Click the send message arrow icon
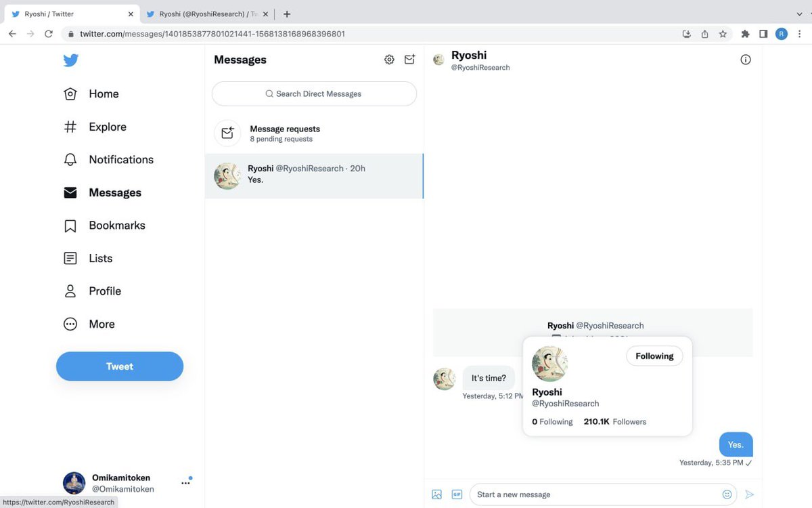Image resolution: width=812 pixels, height=508 pixels. [749, 494]
